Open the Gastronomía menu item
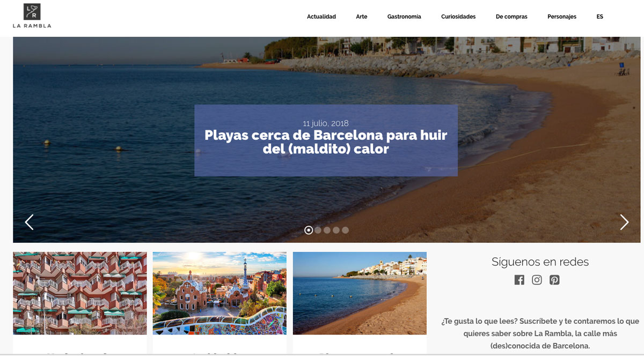This screenshot has width=644, height=356. tap(404, 17)
